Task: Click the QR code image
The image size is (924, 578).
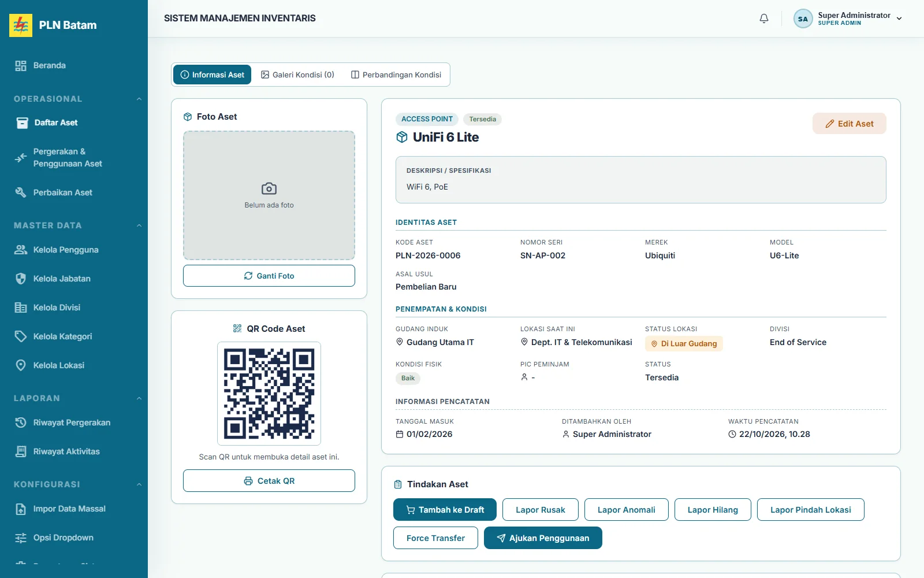Action: (269, 394)
